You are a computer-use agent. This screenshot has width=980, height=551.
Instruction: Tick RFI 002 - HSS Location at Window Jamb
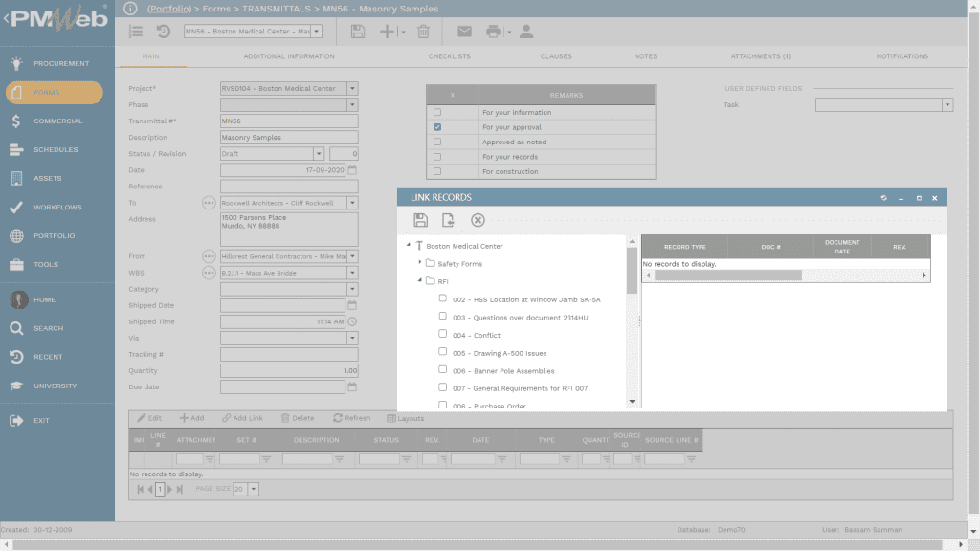click(442, 298)
